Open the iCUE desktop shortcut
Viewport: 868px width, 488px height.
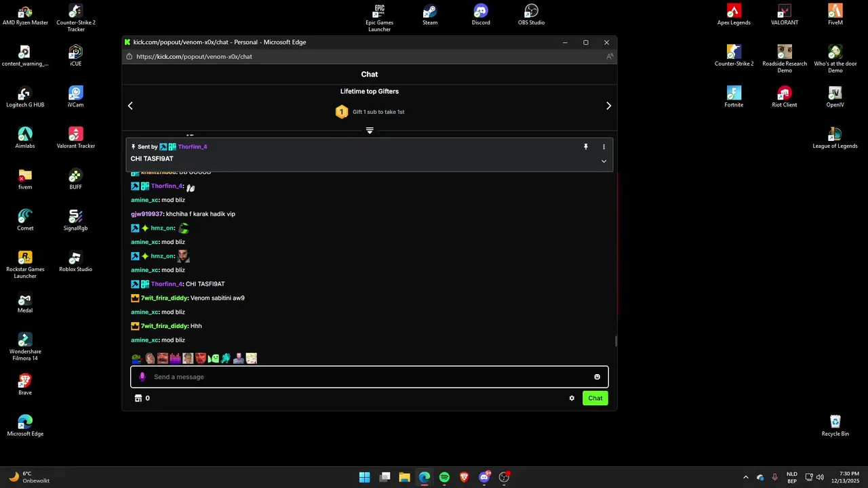pos(75,56)
